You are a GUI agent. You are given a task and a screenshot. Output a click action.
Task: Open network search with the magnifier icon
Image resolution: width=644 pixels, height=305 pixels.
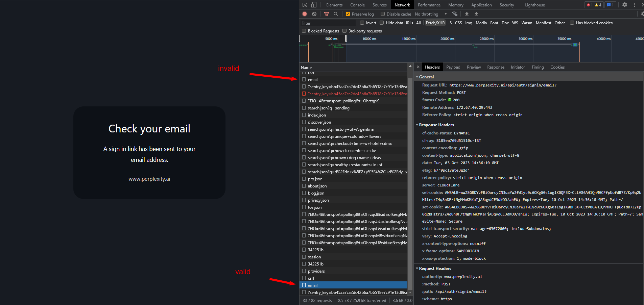point(336,14)
